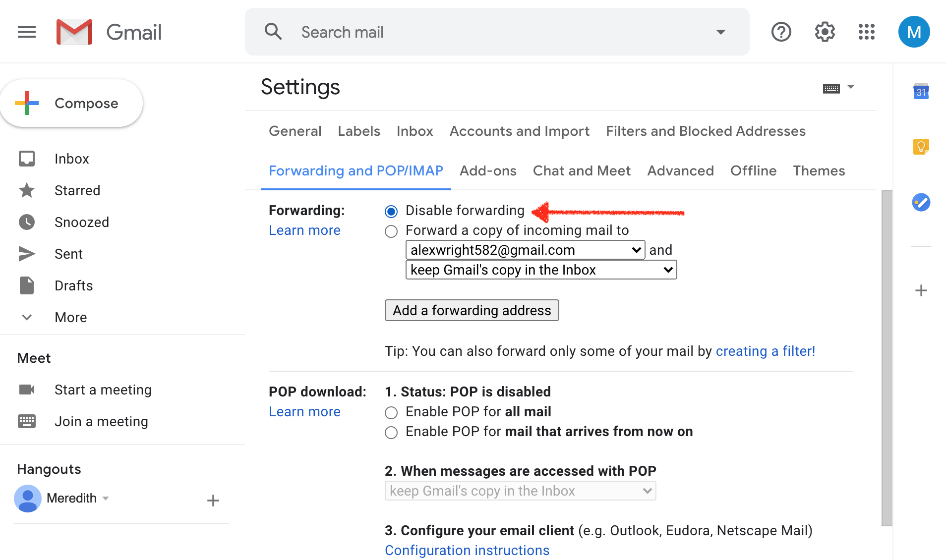The height and width of the screenshot is (560, 946).
Task: Select Enable POP for all mail
Action: 391,413
